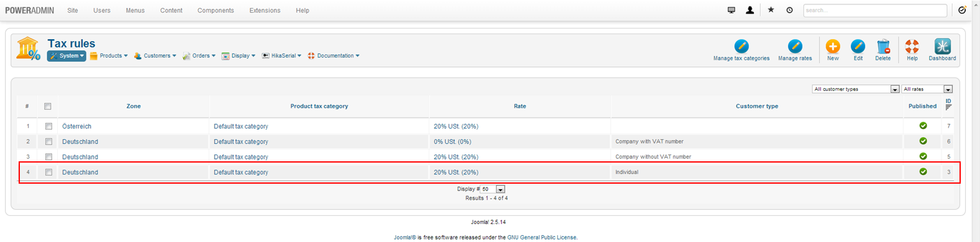
Task: Change the Display # count dropdown
Action: click(x=493, y=189)
